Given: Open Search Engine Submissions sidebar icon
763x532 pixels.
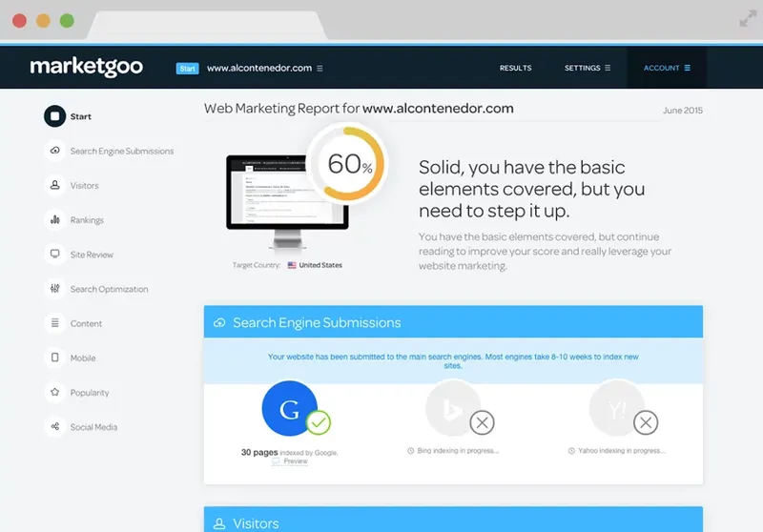Looking at the screenshot, I should [55, 151].
